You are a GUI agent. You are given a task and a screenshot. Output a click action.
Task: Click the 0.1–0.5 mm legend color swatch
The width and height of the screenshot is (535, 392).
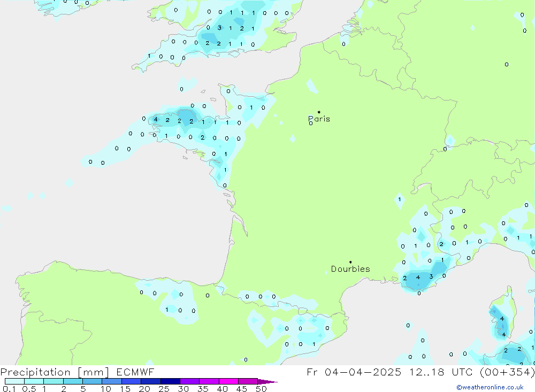pyautogui.click(x=14, y=381)
